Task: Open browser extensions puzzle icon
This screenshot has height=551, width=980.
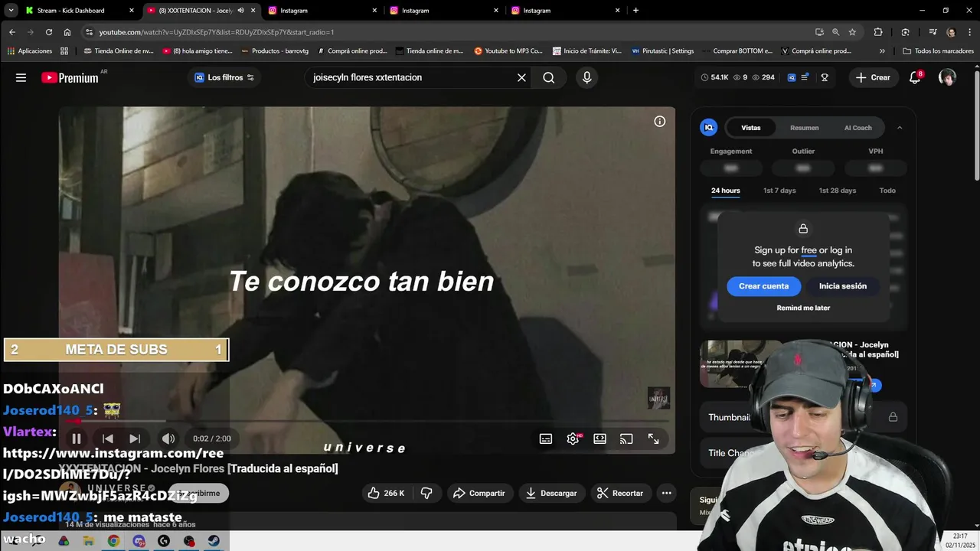Action: pyautogui.click(x=878, y=32)
